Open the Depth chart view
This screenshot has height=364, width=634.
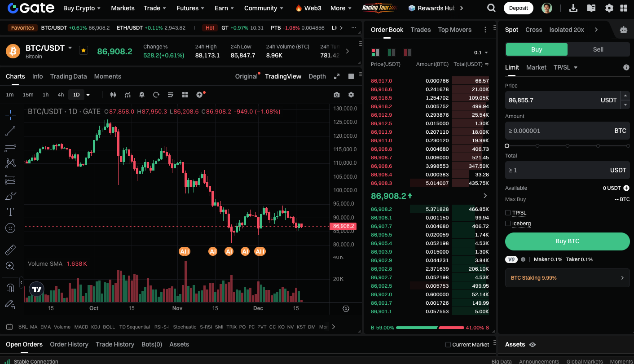coord(317,76)
